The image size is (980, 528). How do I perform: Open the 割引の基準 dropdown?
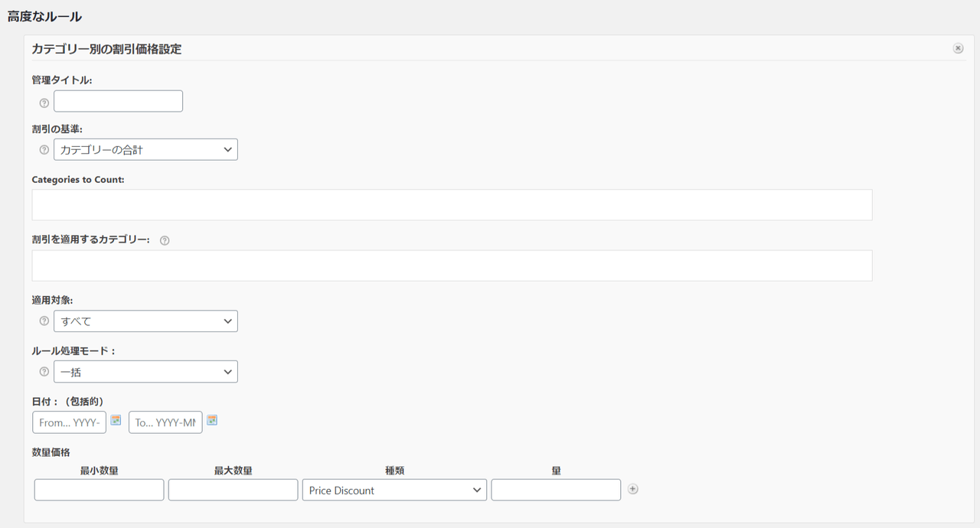pos(145,150)
